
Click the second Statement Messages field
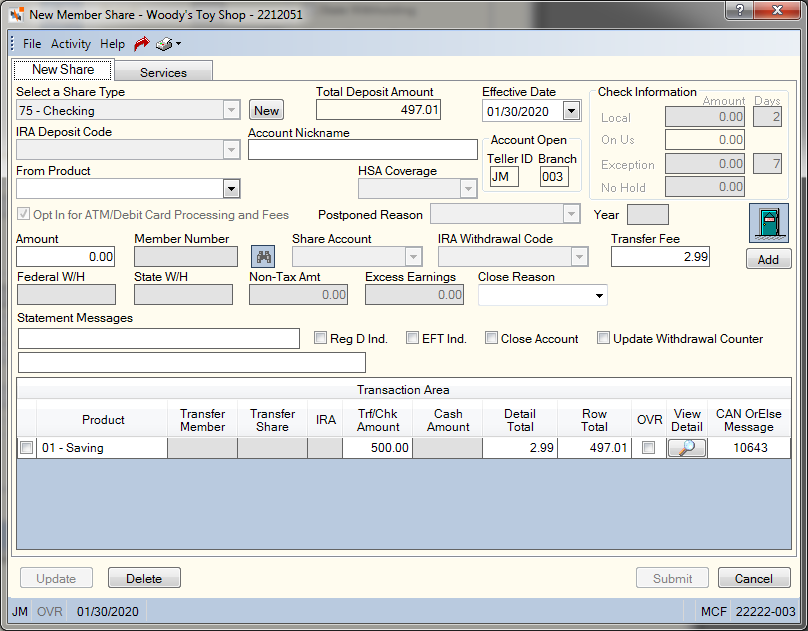coord(192,363)
